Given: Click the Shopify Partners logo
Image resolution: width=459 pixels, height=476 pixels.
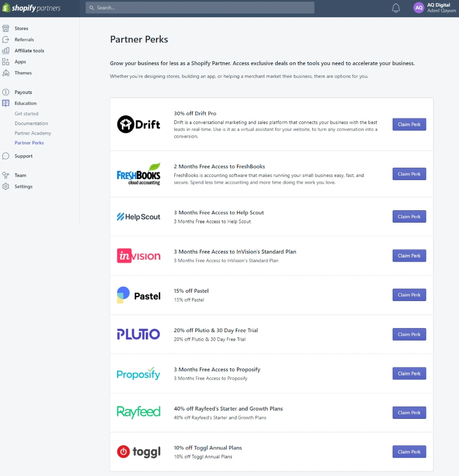Looking at the screenshot, I should 32,8.
